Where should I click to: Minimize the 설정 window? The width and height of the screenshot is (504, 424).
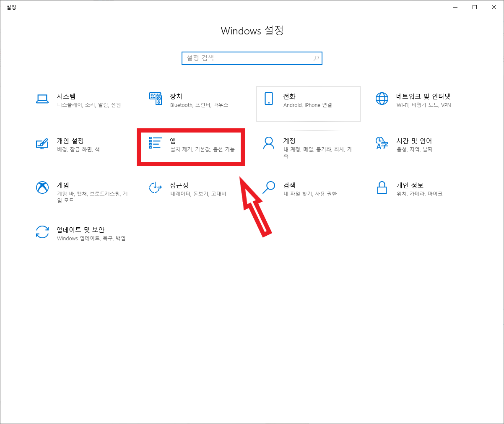(455, 7)
